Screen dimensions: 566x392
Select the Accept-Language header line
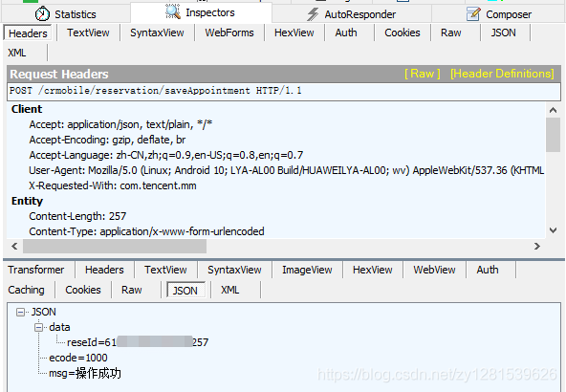166,155
